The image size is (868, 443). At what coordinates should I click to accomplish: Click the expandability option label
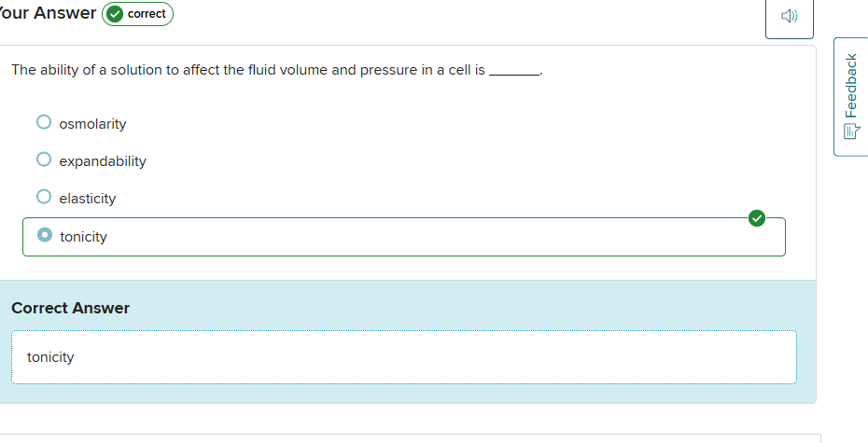(x=103, y=161)
